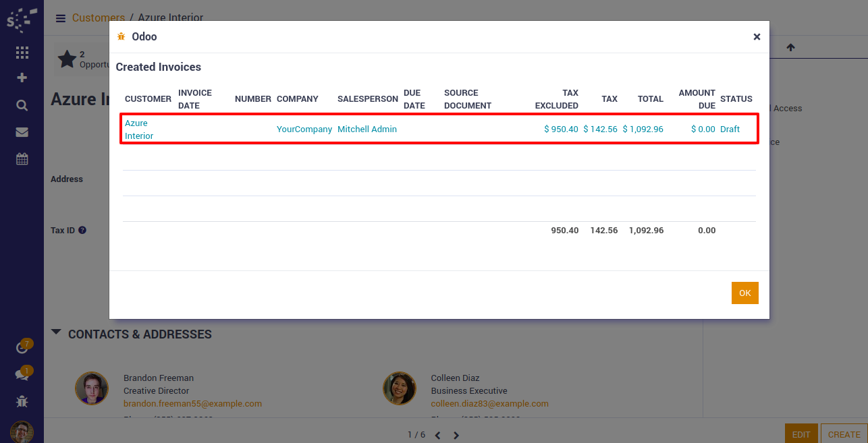Collapse the Contacts & Addresses section

tap(56, 332)
